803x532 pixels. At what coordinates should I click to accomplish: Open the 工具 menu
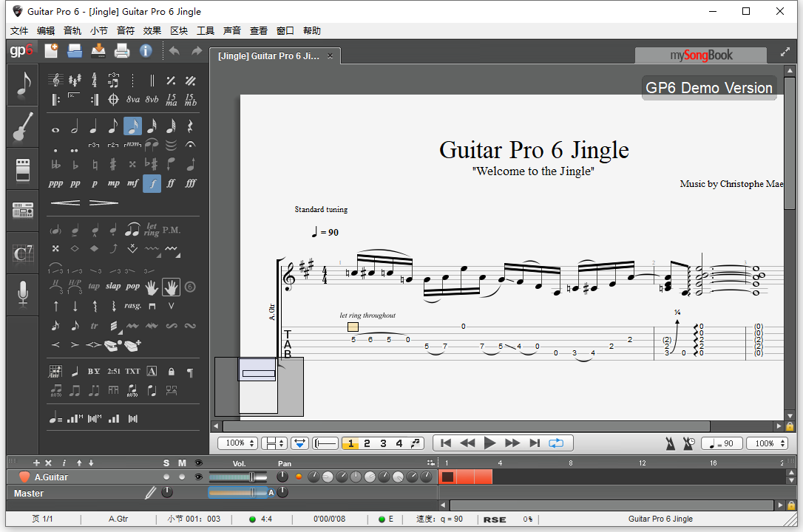pyautogui.click(x=205, y=30)
